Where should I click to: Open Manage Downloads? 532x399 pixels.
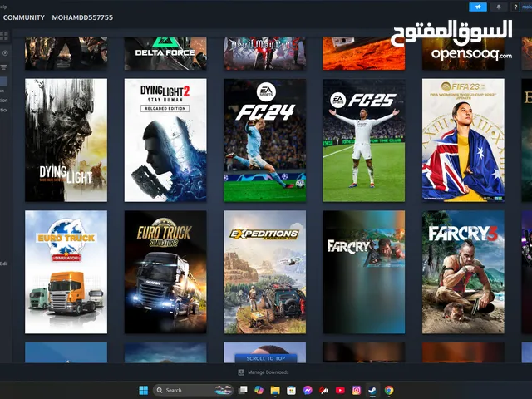[268, 372]
